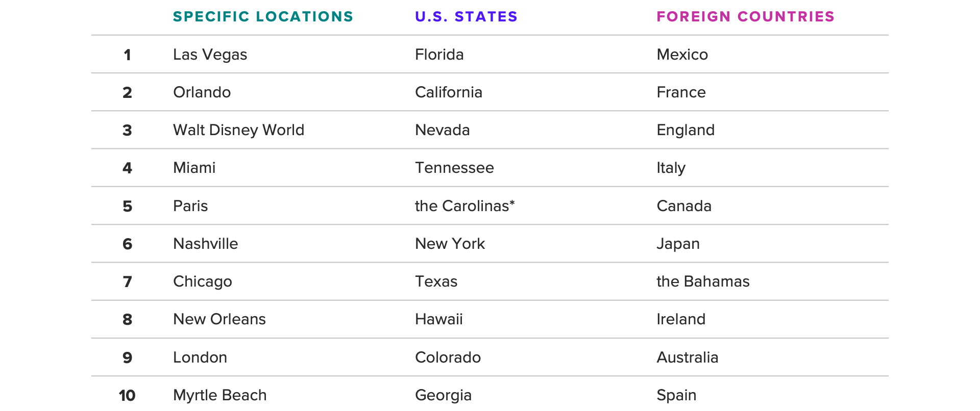Select Japan in row six
Screen dimensions: 980x411
click(678, 244)
